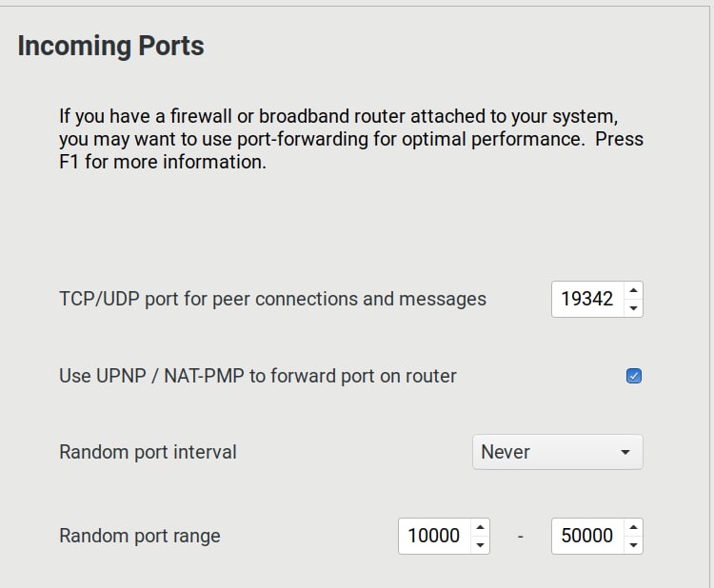Open the Random port interval dropdown

(x=557, y=452)
